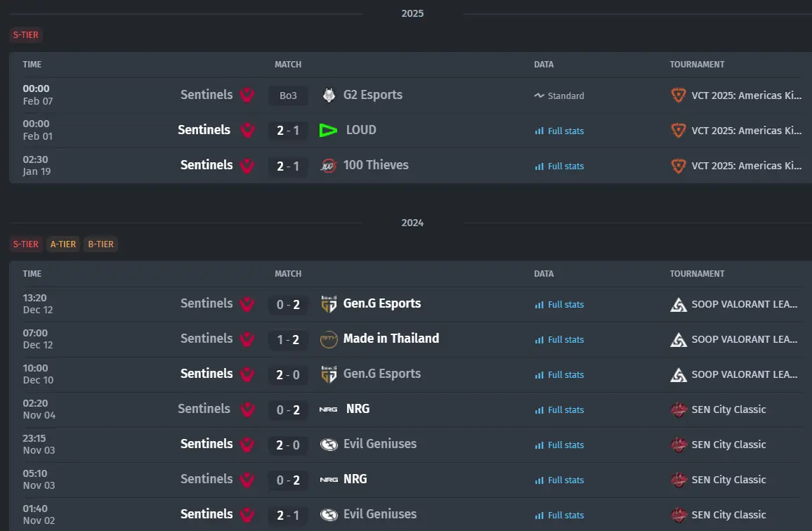Select the S-TIER tag under 2025
The width and height of the screenshot is (812, 531).
coord(26,34)
